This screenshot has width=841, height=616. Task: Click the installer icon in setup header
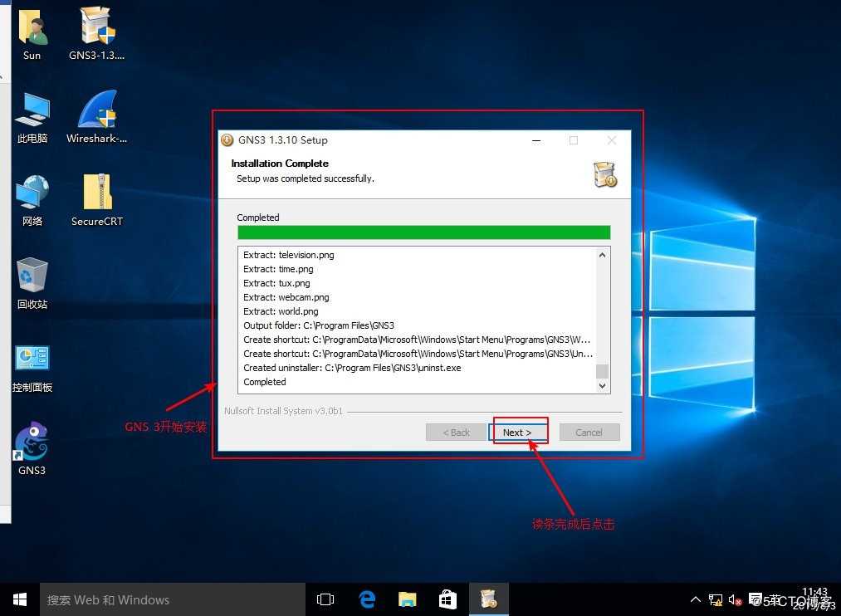click(x=605, y=175)
